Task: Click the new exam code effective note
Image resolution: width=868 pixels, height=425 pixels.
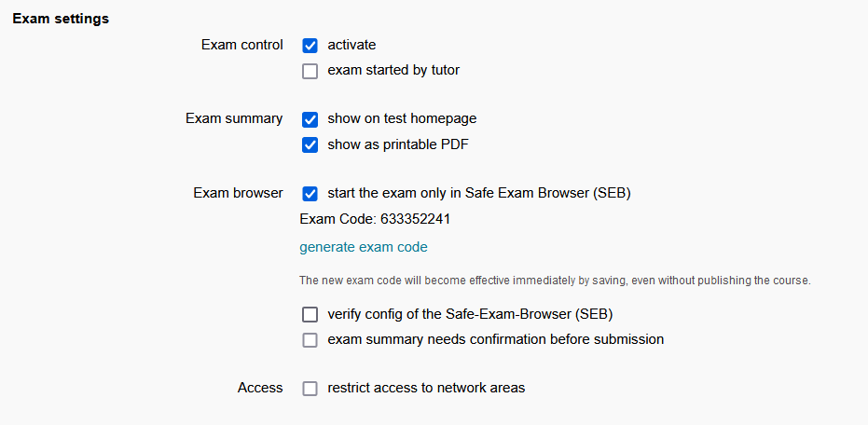Action: [555, 281]
